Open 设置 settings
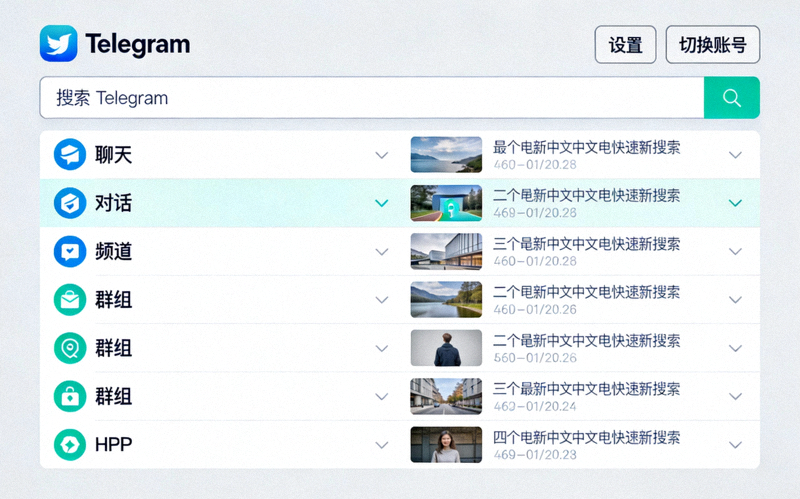Viewport: 800px width, 499px height. (626, 45)
